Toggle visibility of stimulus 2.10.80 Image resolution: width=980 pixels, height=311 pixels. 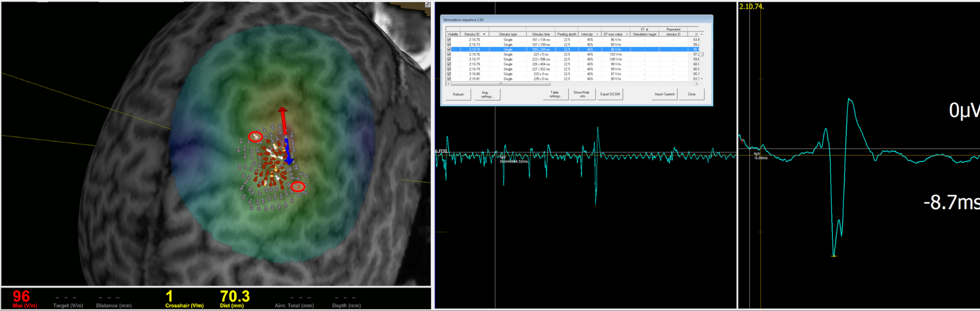(449, 74)
